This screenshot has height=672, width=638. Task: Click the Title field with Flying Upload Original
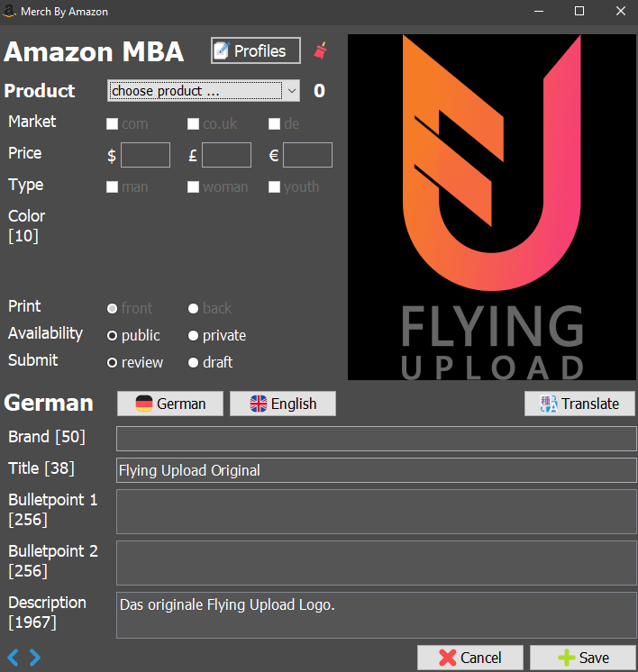[376, 470]
